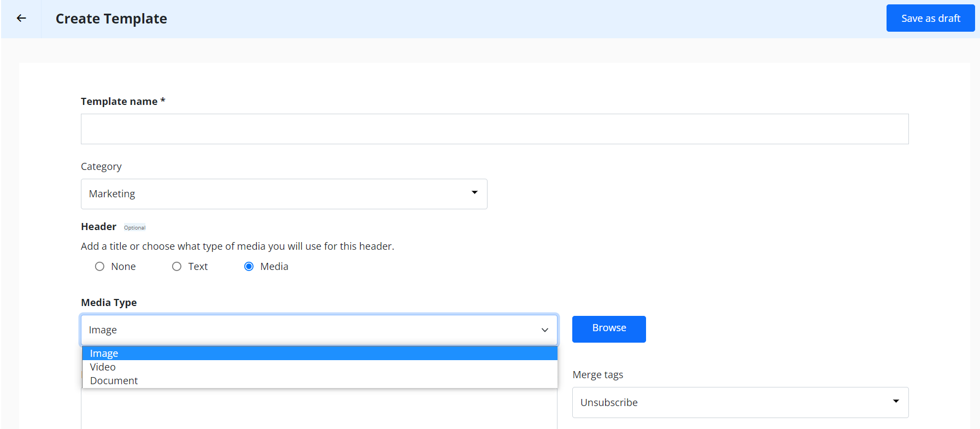980x429 pixels.
Task: Open the Category dropdown showing Marketing
Action: pos(284,194)
